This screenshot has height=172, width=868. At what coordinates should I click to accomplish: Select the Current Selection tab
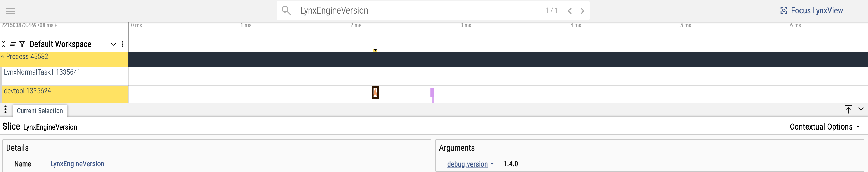pyautogui.click(x=40, y=111)
